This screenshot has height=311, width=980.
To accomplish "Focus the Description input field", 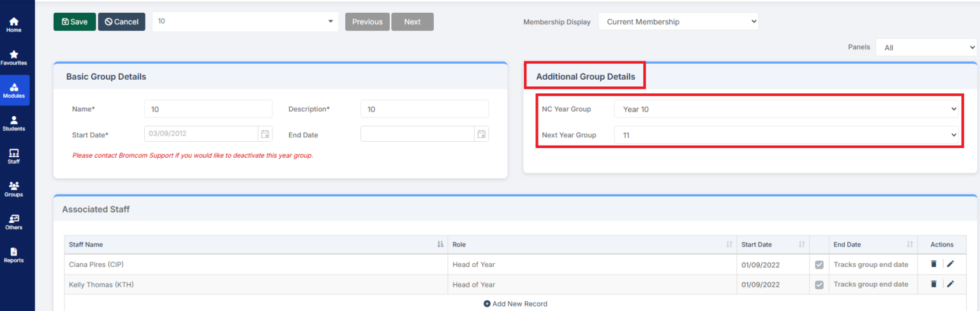I will pyautogui.click(x=425, y=109).
